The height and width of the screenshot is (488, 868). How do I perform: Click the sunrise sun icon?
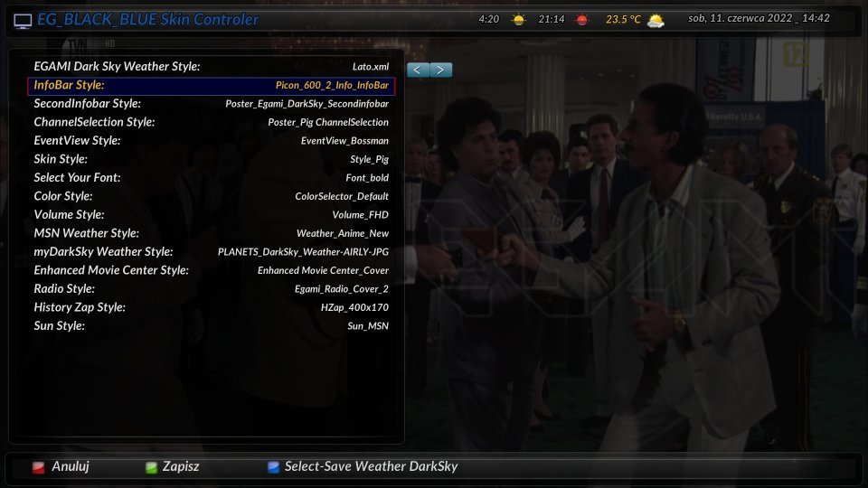(x=519, y=20)
